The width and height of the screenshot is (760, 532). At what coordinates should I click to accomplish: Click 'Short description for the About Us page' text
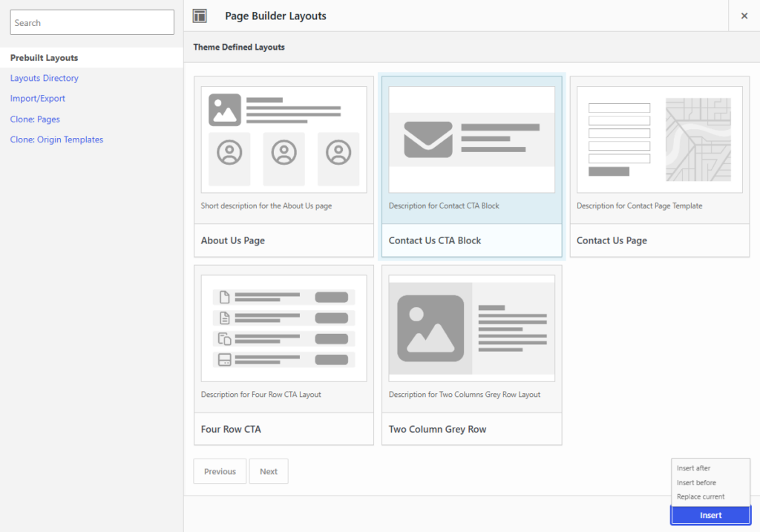(x=266, y=206)
